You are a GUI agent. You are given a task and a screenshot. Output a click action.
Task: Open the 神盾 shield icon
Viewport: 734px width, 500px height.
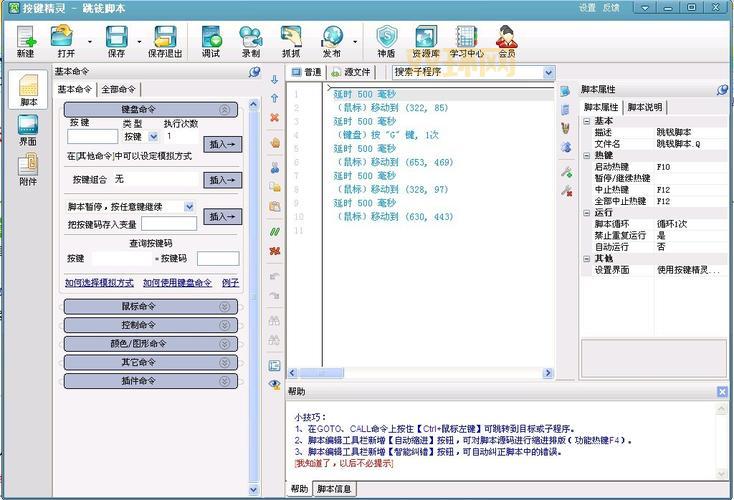pos(386,41)
